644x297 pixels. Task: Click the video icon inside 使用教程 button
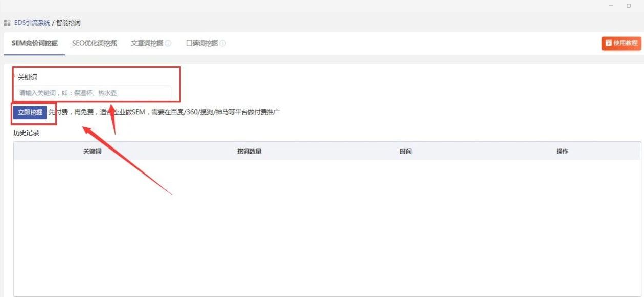tap(608, 43)
